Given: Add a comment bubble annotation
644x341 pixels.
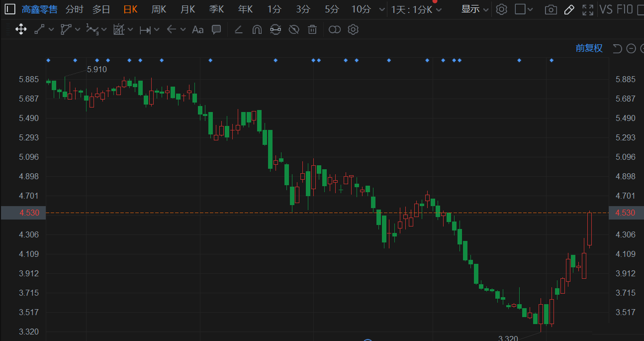Looking at the screenshot, I should click(x=216, y=30).
